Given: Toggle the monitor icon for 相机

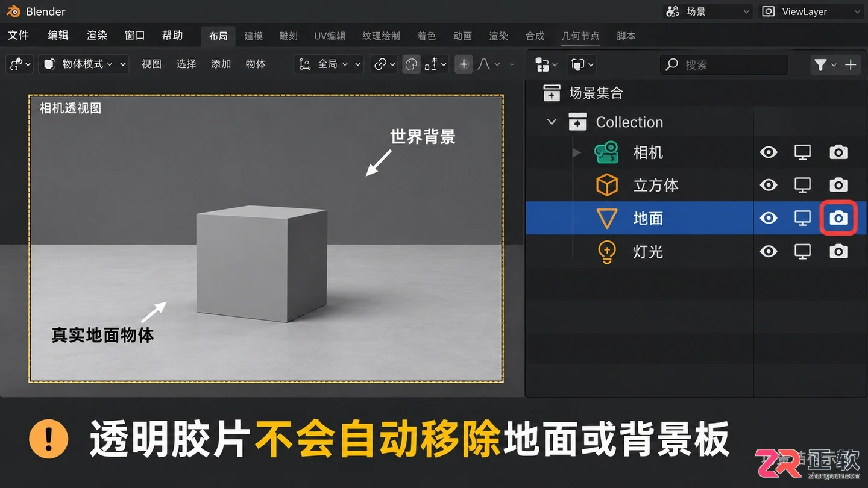Looking at the screenshot, I should (802, 152).
